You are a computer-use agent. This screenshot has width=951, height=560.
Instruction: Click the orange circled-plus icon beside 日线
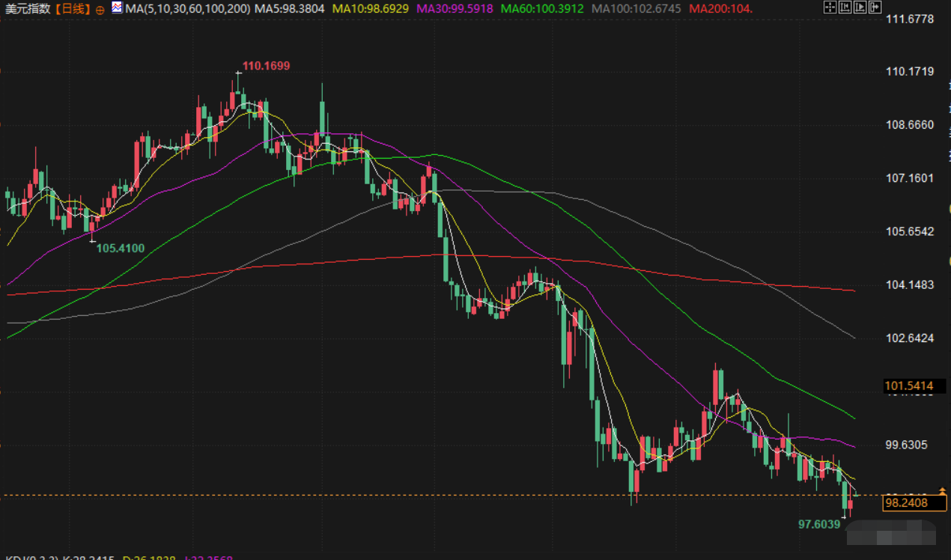[100, 9]
